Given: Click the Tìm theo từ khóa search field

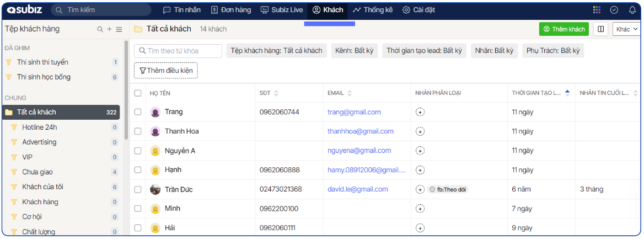Looking at the screenshot, I should click(178, 51).
